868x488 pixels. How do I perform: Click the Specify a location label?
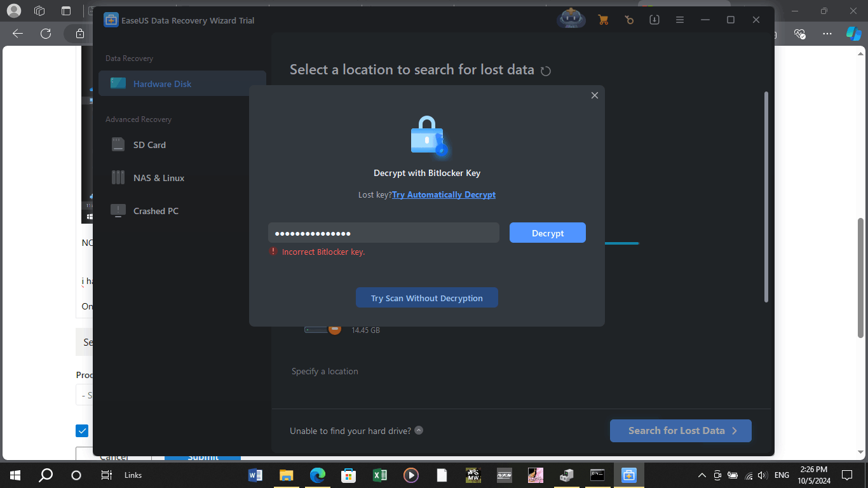click(x=325, y=371)
